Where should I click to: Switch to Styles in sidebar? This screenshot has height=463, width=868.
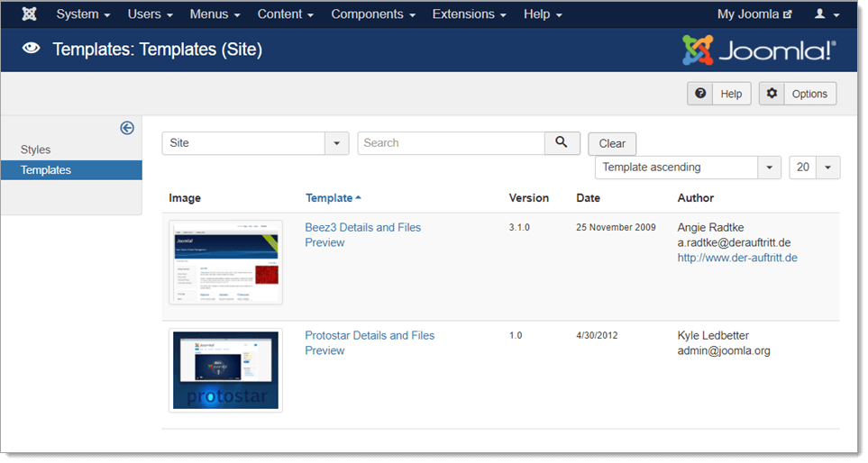(x=35, y=150)
